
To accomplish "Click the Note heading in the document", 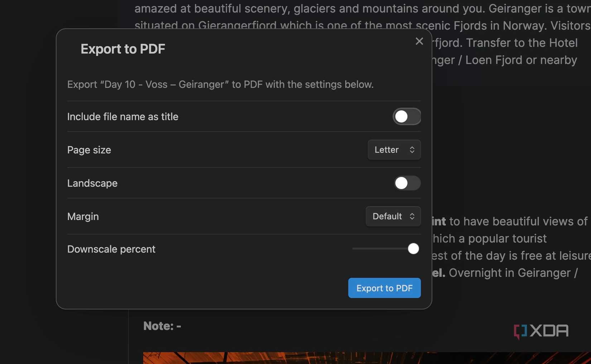I will pos(162,326).
